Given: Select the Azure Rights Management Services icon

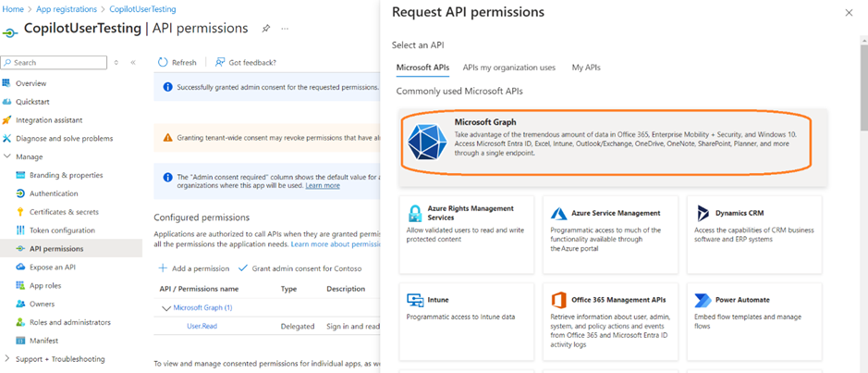Looking at the screenshot, I should click(415, 214).
